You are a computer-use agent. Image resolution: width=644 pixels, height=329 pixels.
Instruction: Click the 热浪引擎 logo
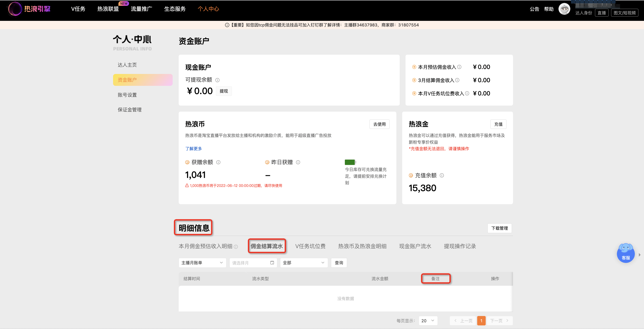pos(29,9)
